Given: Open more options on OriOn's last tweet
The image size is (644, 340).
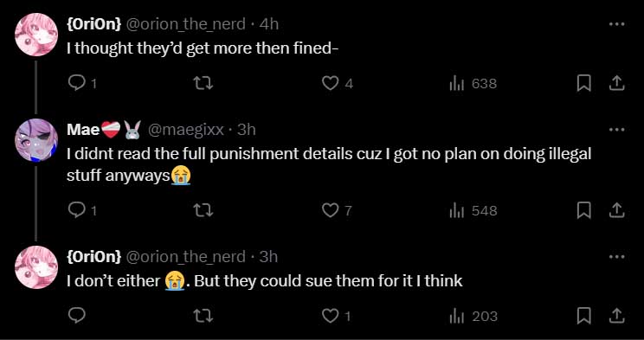Looking at the screenshot, I should tap(616, 257).
